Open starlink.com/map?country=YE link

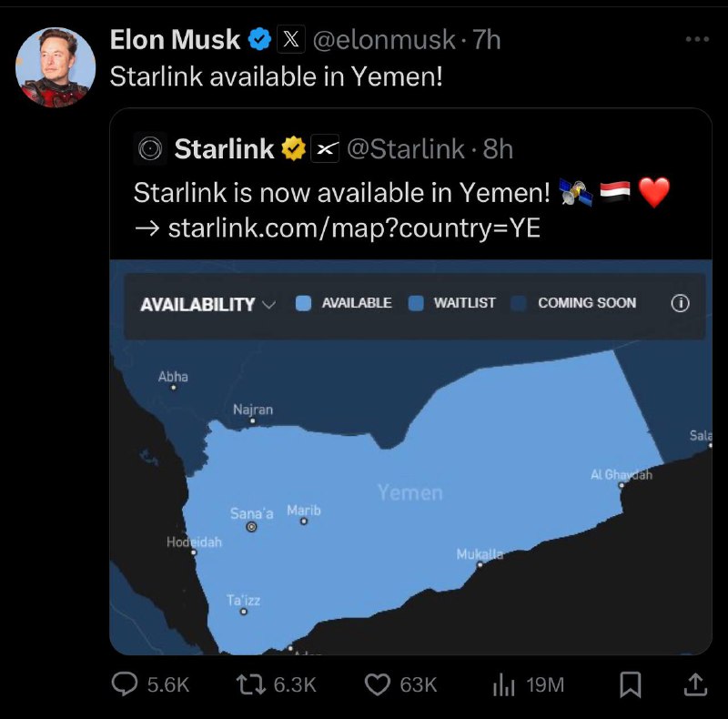[354, 228]
